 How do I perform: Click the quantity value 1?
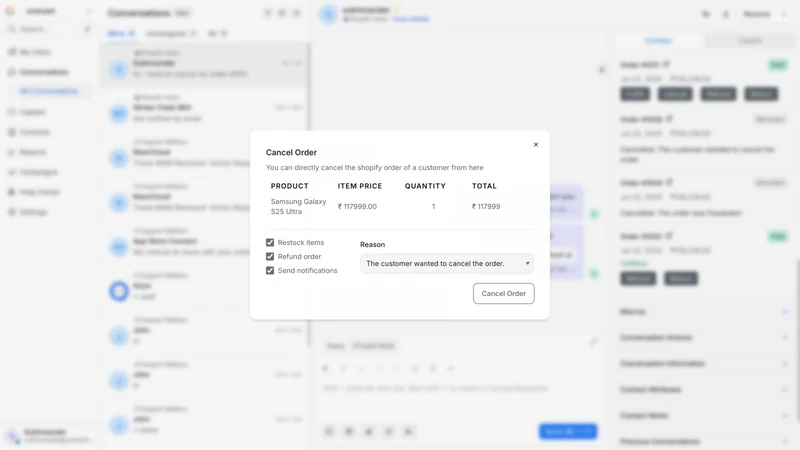434,207
